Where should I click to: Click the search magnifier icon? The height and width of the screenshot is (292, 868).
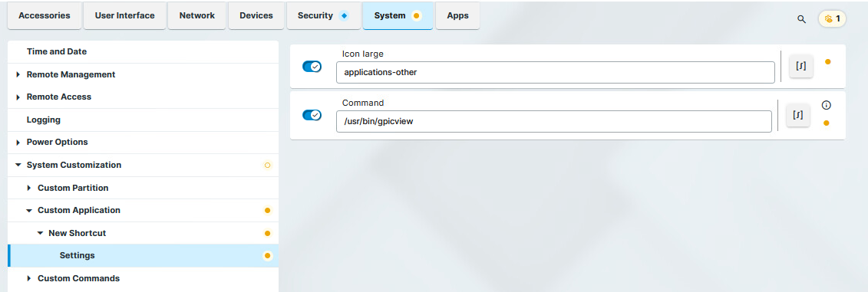801,19
